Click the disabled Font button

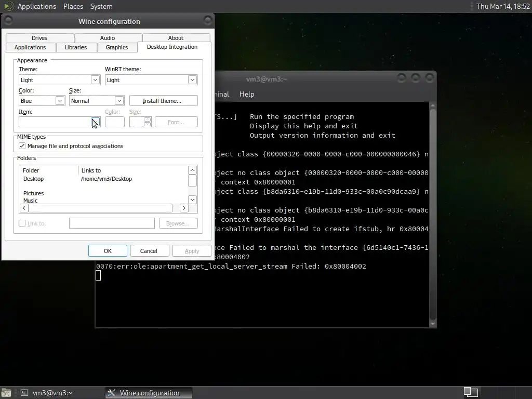(x=176, y=122)
